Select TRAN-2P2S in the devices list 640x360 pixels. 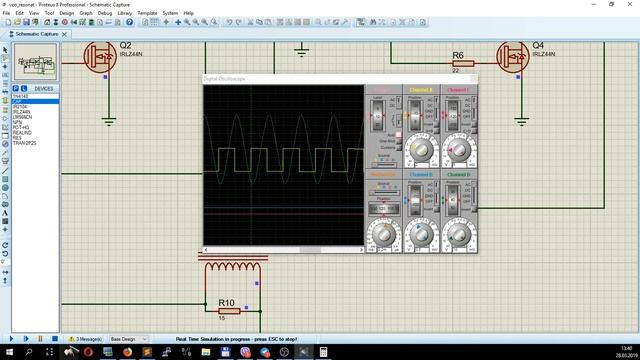pyautogui.click(x=24, y=143)
